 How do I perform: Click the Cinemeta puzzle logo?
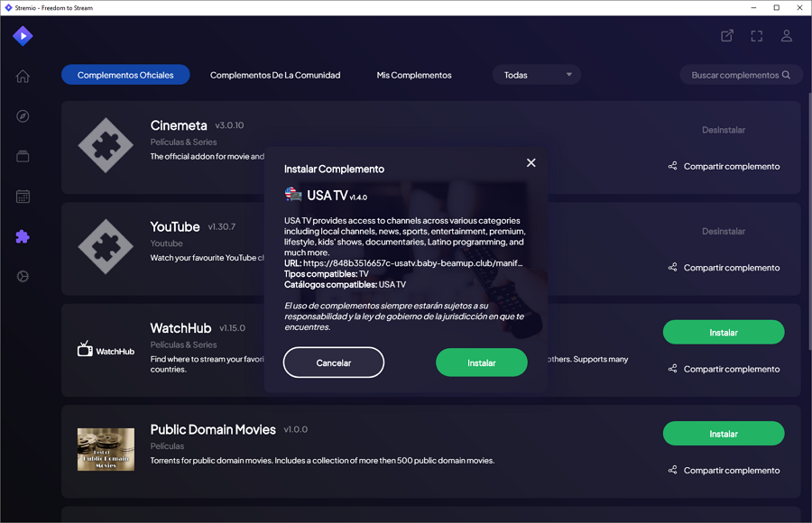click(106, 145)
